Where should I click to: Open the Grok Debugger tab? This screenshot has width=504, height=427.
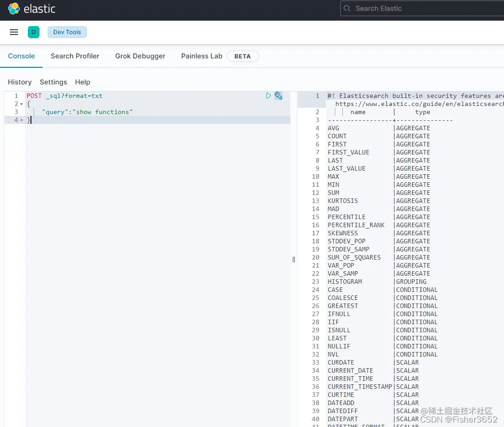140,56
